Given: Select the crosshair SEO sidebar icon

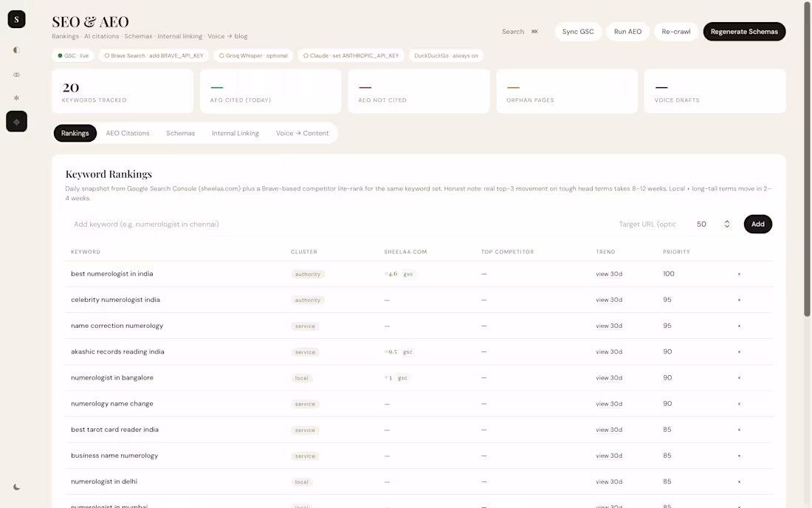Looking at the screenshot, I should tap(16, 122).
